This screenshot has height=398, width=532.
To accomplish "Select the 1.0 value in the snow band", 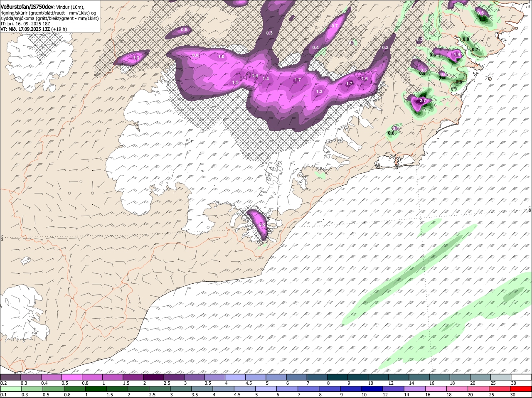I will tap(221, 57).
